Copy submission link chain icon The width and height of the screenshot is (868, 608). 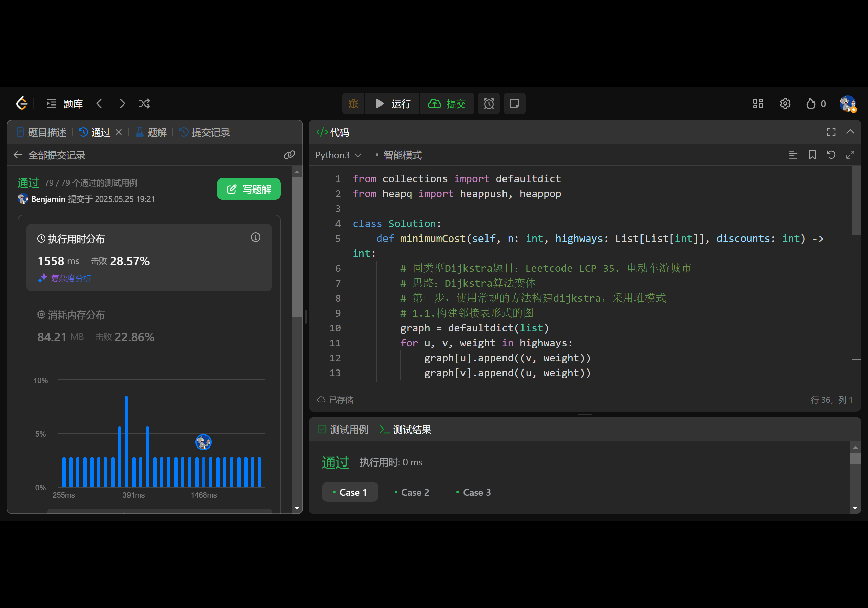[289, 155]
